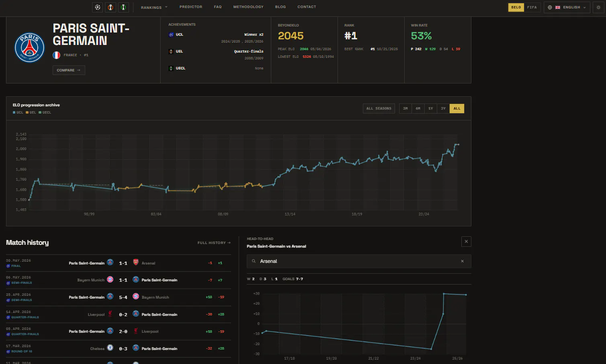
Task: Click the UECL icon in Achievements list
Action: [171, 68]
